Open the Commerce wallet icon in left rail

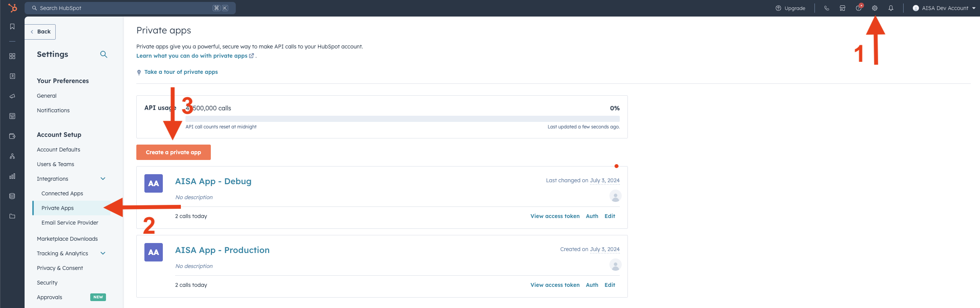tap(12, 136)
